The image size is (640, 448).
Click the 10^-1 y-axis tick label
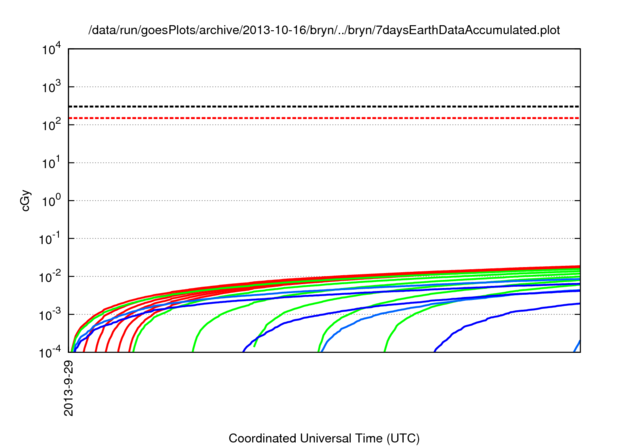coord(50,239)
